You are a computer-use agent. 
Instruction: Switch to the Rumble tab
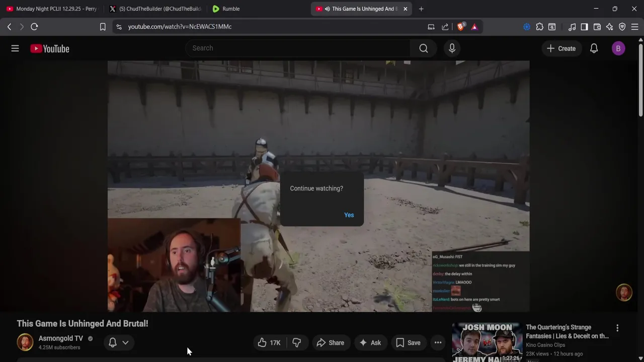(x=258, y=9)
